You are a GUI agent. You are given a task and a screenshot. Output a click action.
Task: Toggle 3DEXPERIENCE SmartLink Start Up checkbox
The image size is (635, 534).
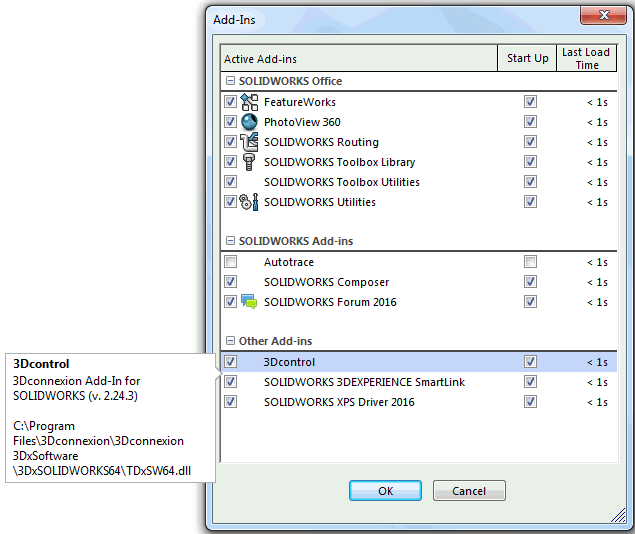[530, 381]
